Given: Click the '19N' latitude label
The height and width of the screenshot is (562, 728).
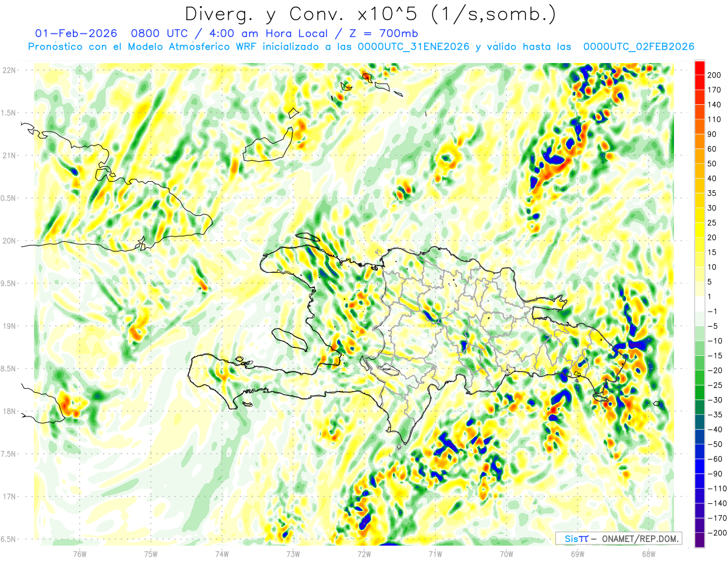Looking at the screenshot, I should tap(9, 326).
